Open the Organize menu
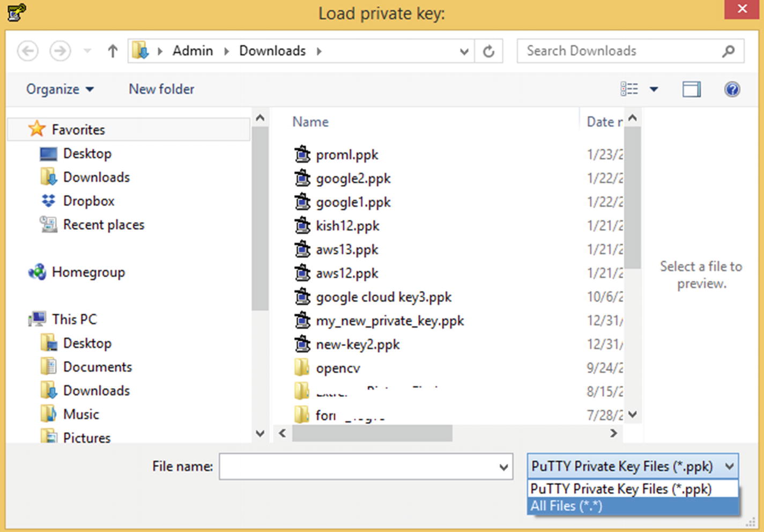764x532 pixels. (60, 89)
